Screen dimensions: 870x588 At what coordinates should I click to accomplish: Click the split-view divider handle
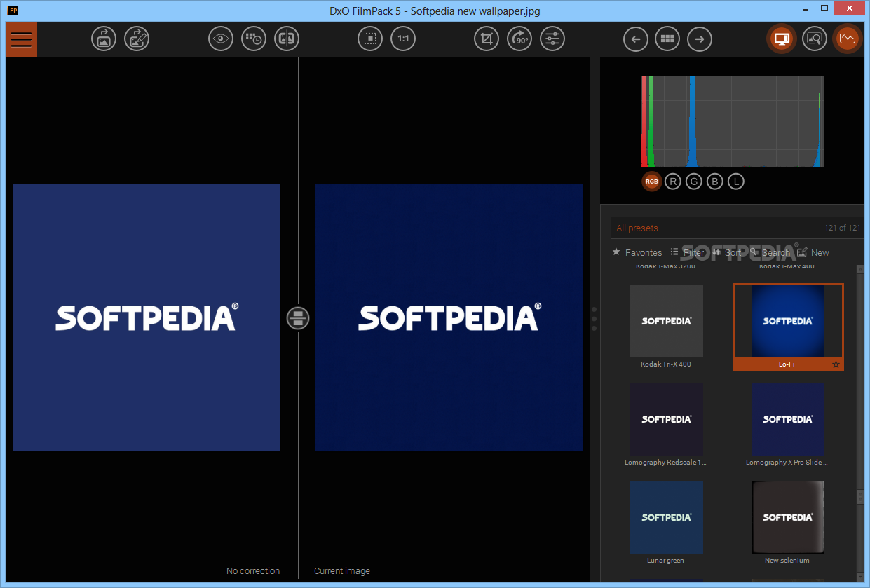tap(298, 318)
